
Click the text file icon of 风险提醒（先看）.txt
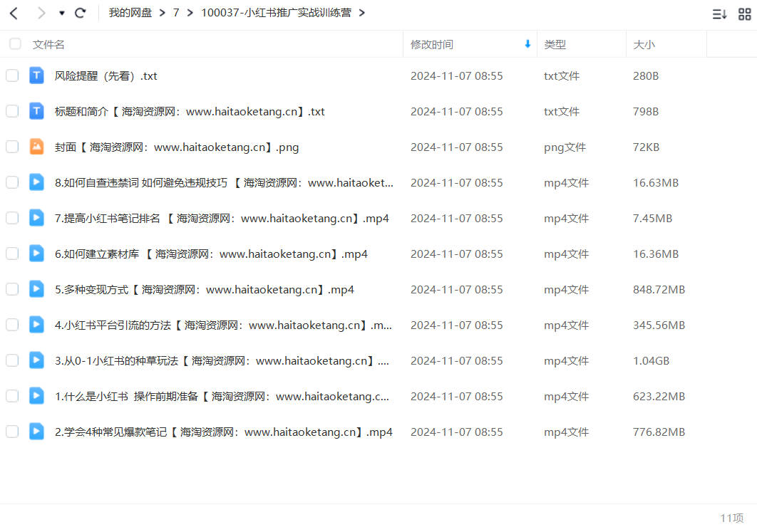(x=36, y=75)
